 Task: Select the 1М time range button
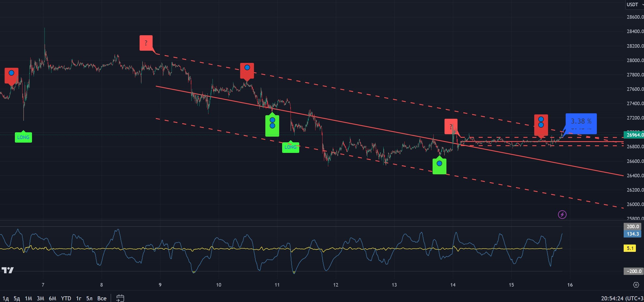[28, 298]
